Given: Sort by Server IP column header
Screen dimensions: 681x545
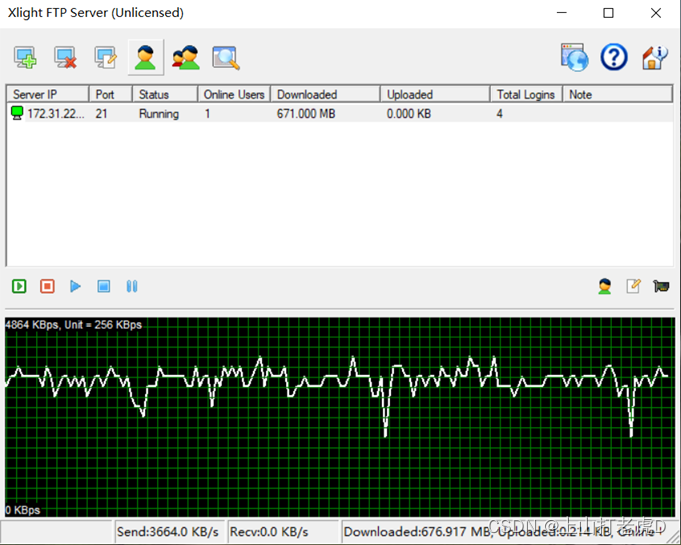Looking at the screenshot, I should pos(48,94).
